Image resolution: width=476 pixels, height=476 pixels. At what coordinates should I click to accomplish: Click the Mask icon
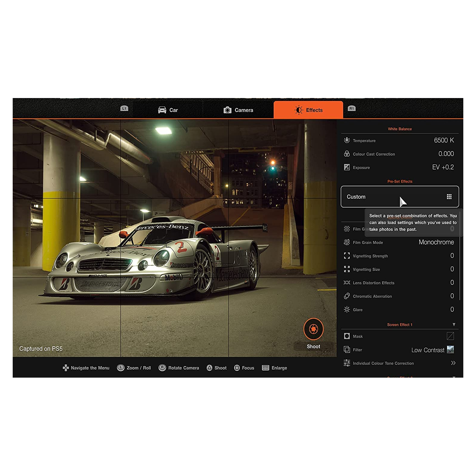347,336
